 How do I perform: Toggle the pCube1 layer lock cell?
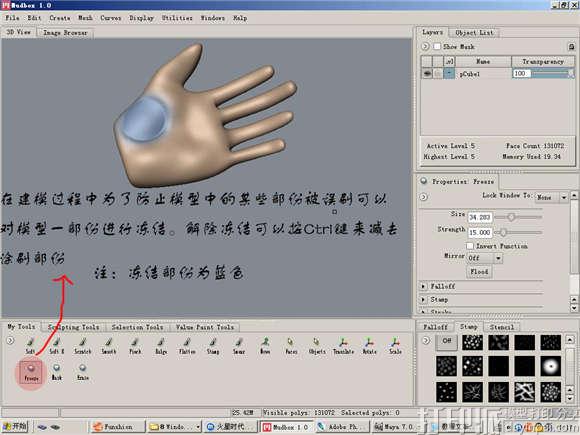coord(438,73)
